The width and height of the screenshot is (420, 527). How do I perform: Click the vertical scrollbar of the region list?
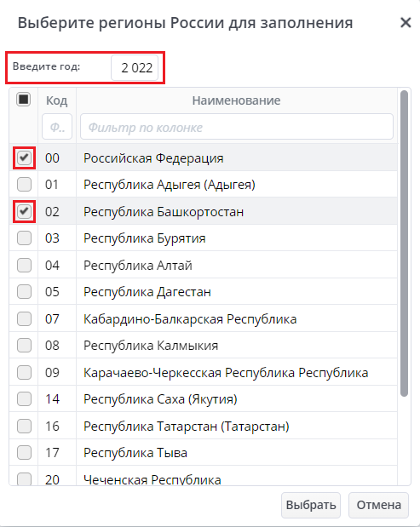[x=404, y=243]
